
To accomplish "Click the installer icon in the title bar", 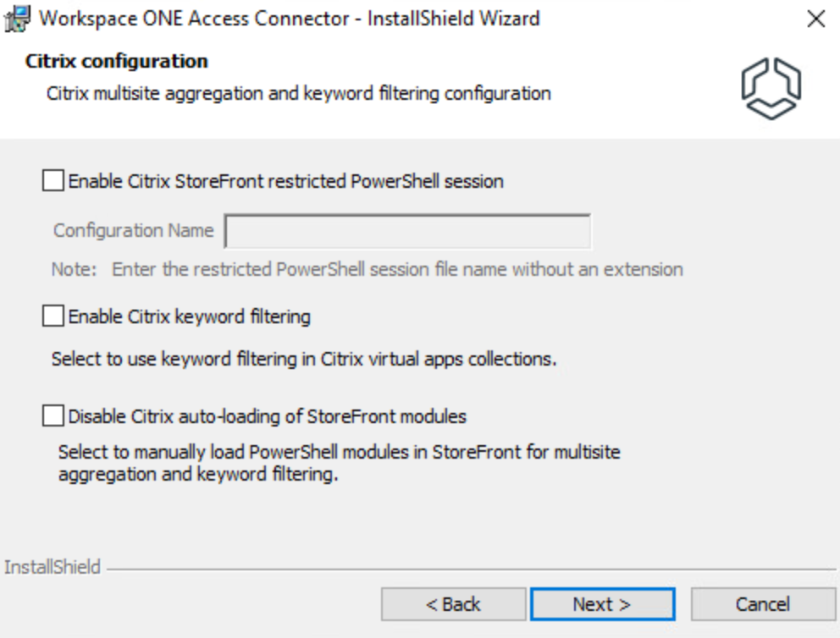I will (16, 18).
